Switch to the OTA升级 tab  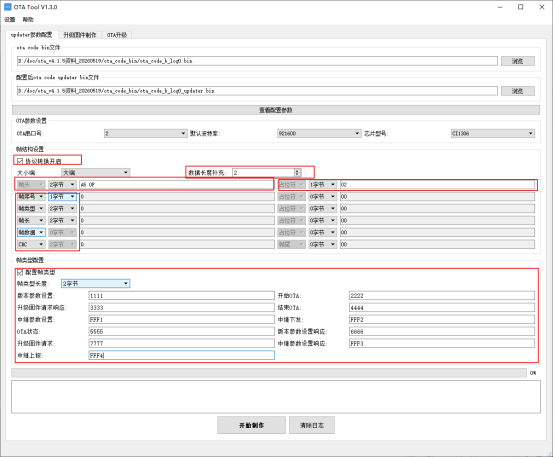117,35
